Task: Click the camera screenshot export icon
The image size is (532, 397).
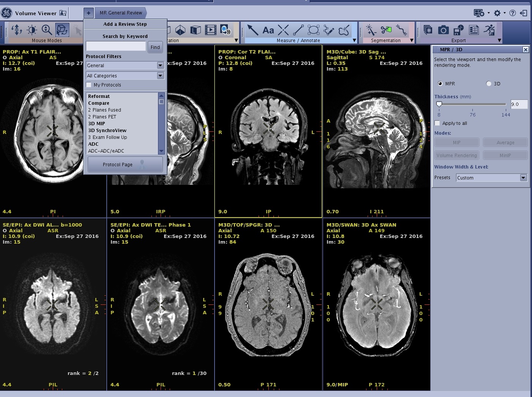Action: 443,30
